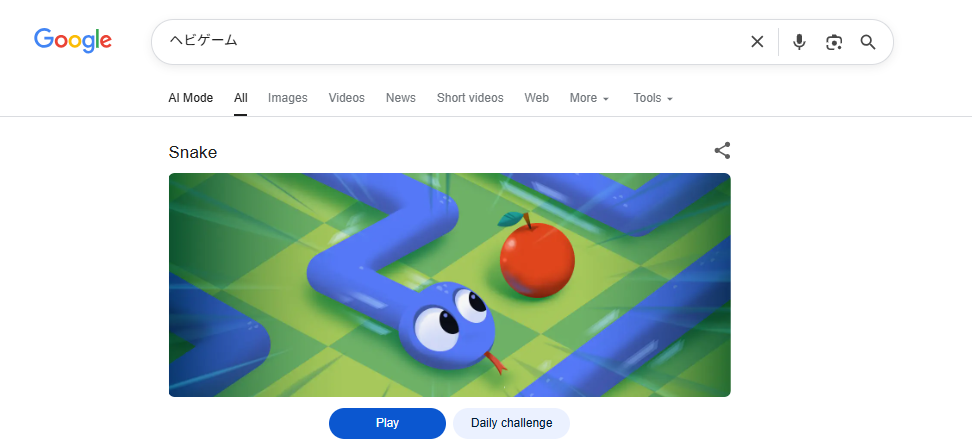
Task: Select the All results tab
Action: [241, 98]
